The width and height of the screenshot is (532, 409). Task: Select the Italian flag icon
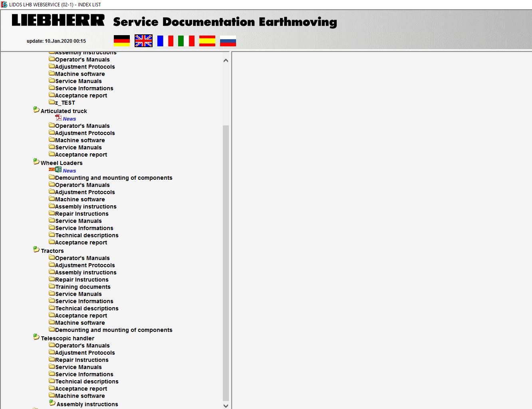(187, 40)
